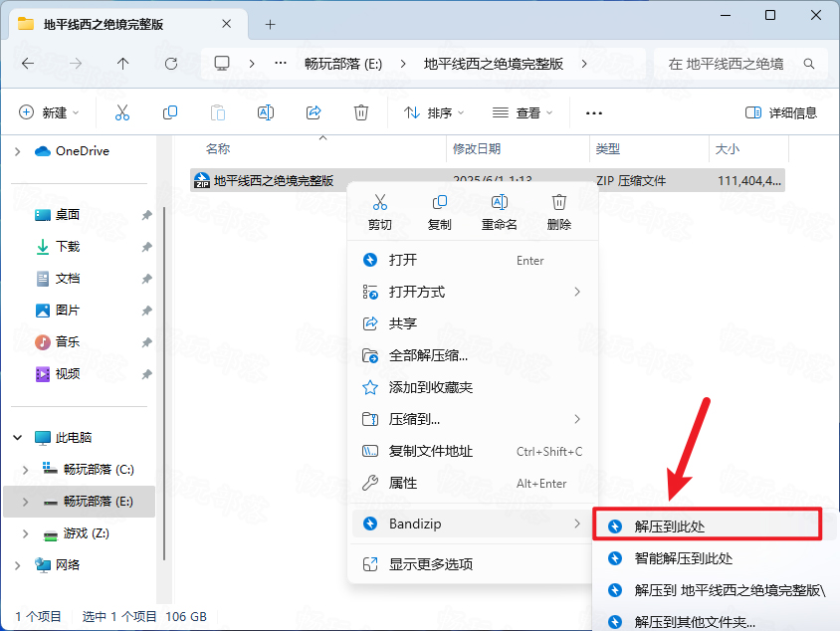Refresh the current folder view
Viewport: 840px width, 631px height.
point(171,64)
